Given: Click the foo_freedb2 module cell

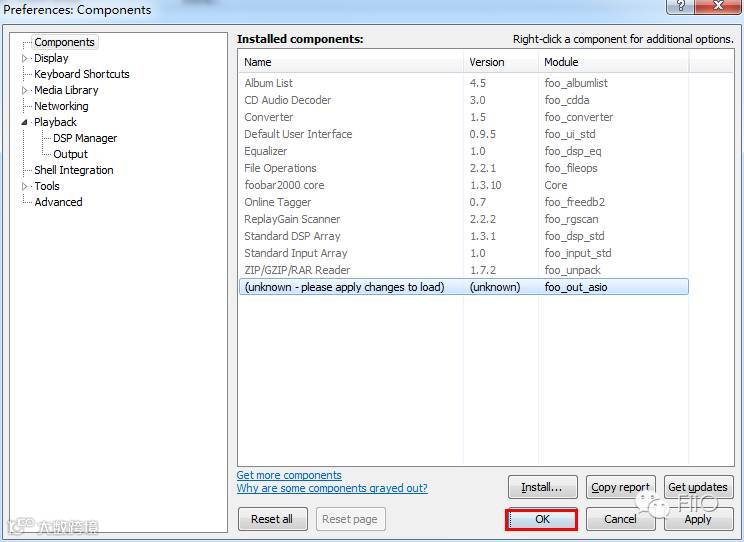Looking at the screenshot, I should tap(575, 202).
